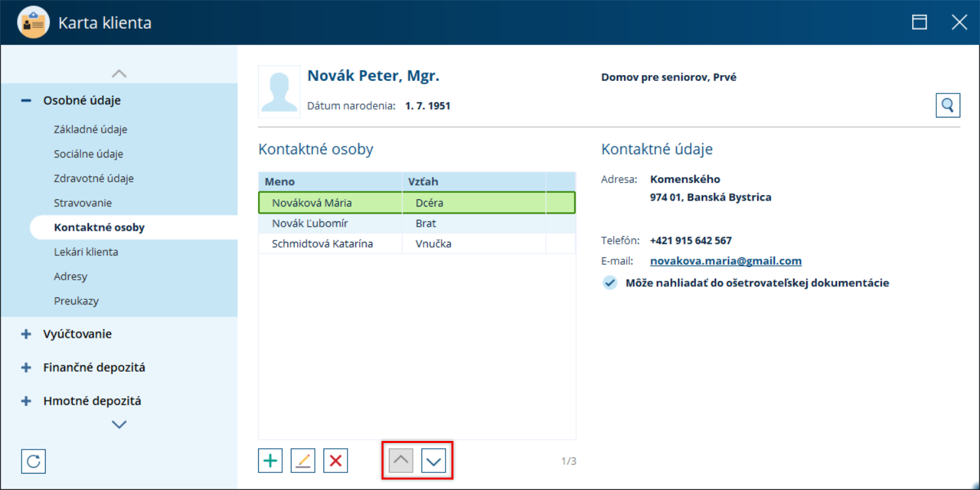Click the Meno column header
The image size is (980, 490).
pyautogui.click(x=330, y=182)
